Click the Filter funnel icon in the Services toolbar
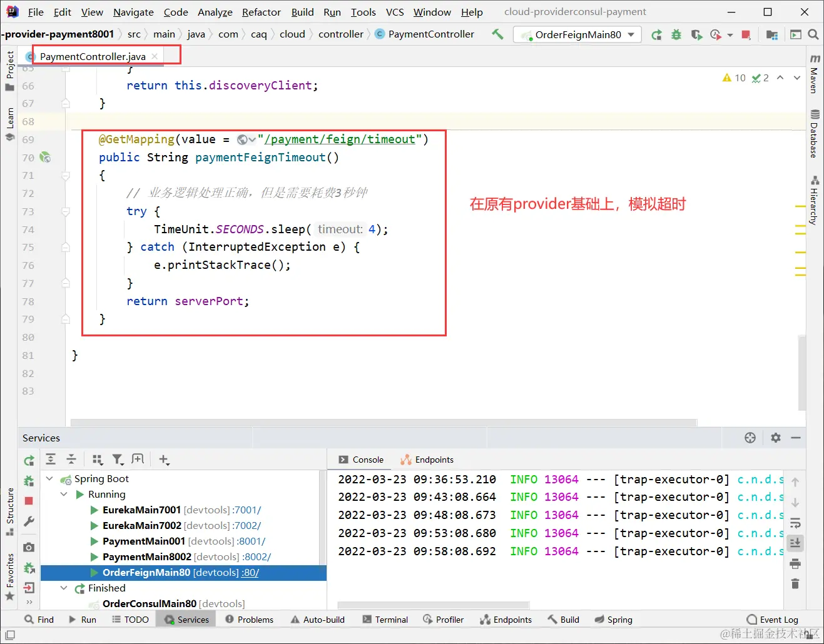The width and height of the screenshot is (824, 644). [x=118, y=460]
